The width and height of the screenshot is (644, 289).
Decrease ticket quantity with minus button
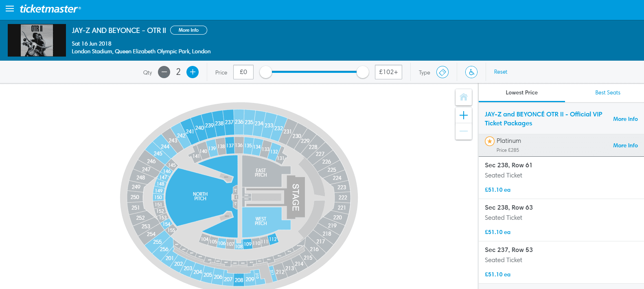coord(164,72)
